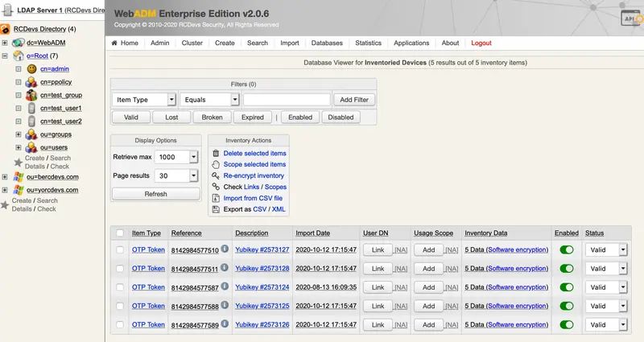Click the Add Filter button

click(354, 100)
